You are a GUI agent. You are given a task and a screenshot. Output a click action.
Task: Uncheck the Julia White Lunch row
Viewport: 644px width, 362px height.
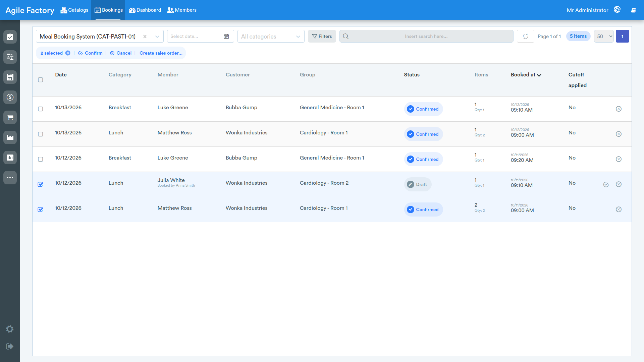click(41, 184)
